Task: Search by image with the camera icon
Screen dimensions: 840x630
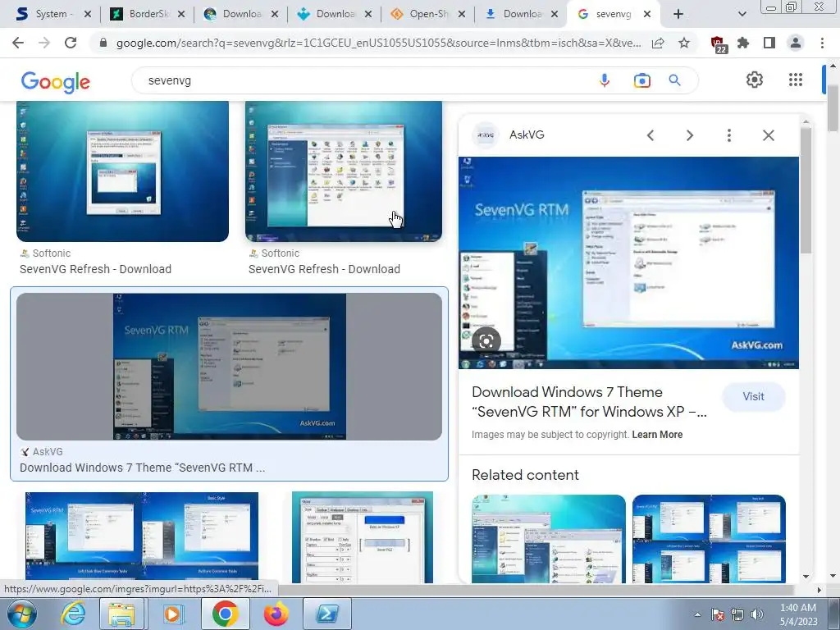Action: [x=641, y=80]
